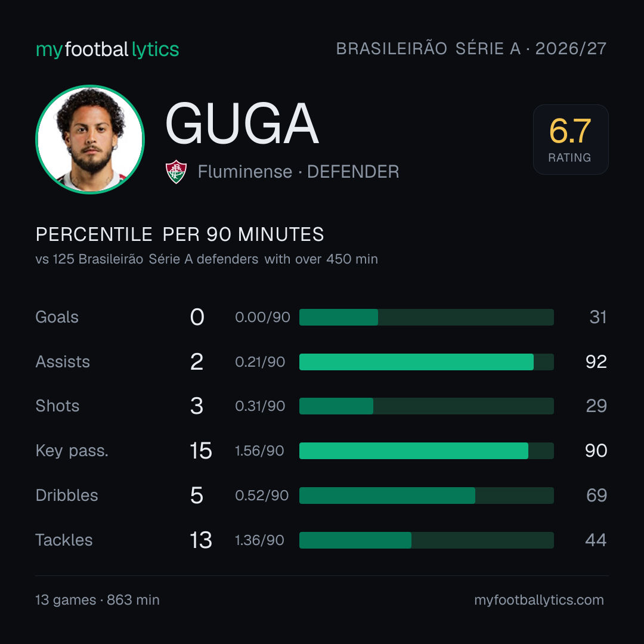This screenshot has width=644, height=644.
Task: Select the Goals stat label
Action: coord(57,317)
